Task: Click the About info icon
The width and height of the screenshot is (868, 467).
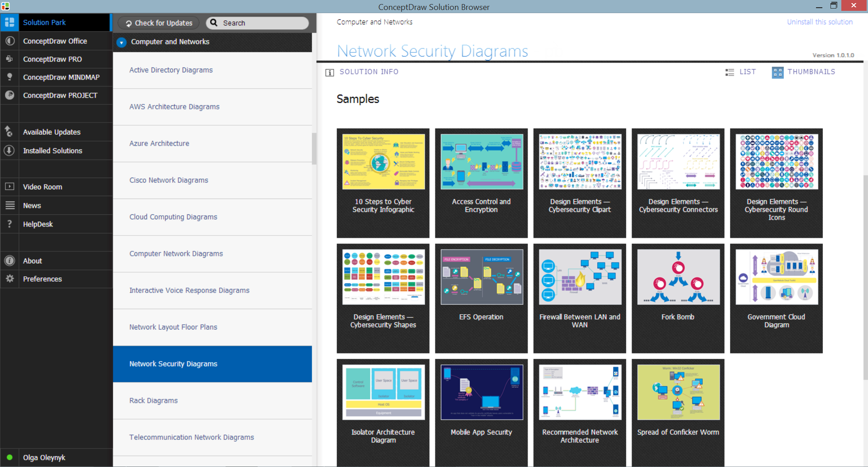Action: [x=9, y=260]
